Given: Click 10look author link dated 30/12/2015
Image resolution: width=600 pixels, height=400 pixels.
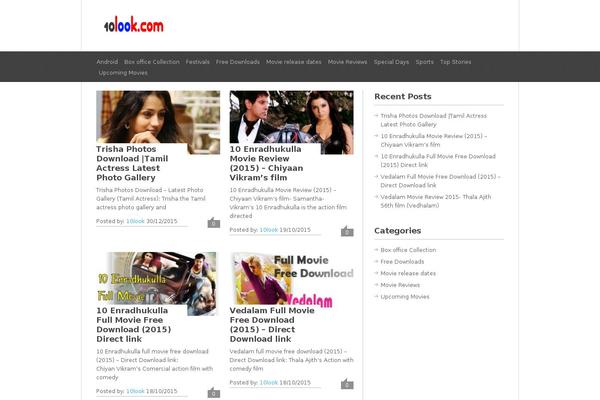Looking at the screenshot, I should point(135,221).
